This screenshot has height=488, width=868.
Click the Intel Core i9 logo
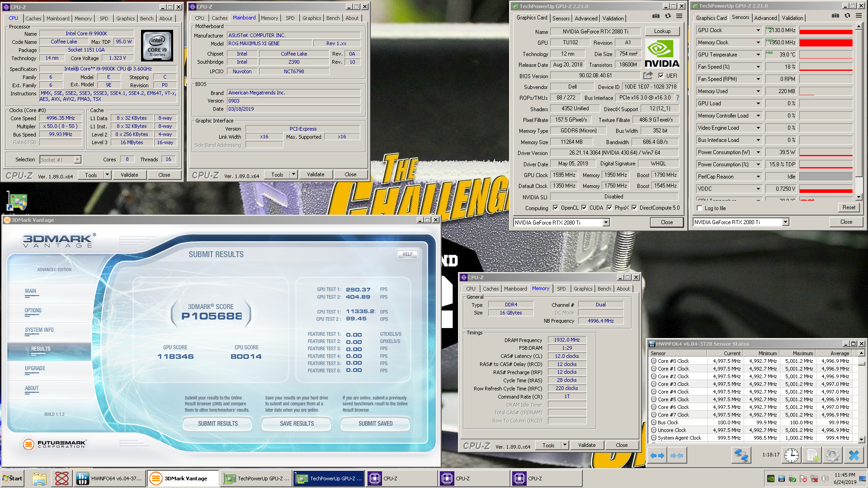click(x=157, y=46)
